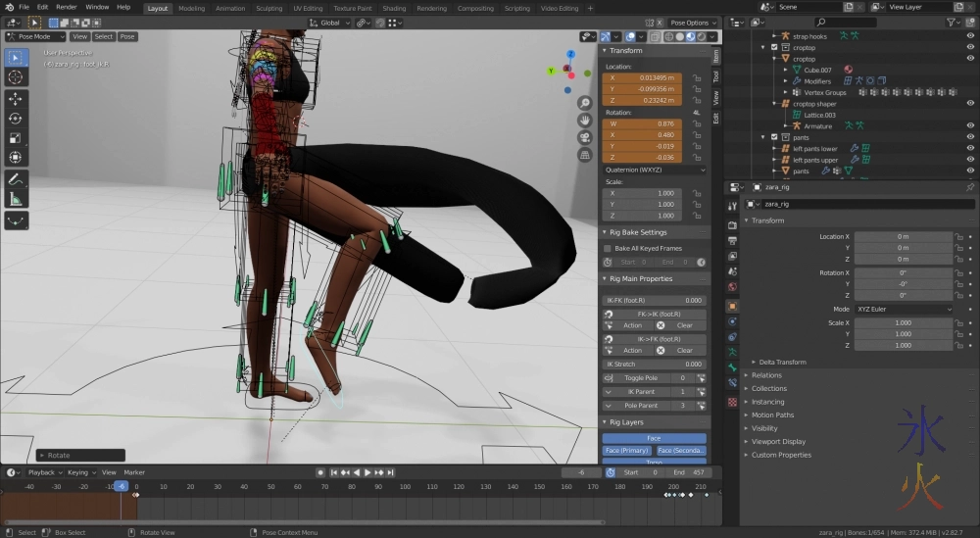Open the Render menu
The width and height of the screenshot is (980, 538).
tap(66, 7)
